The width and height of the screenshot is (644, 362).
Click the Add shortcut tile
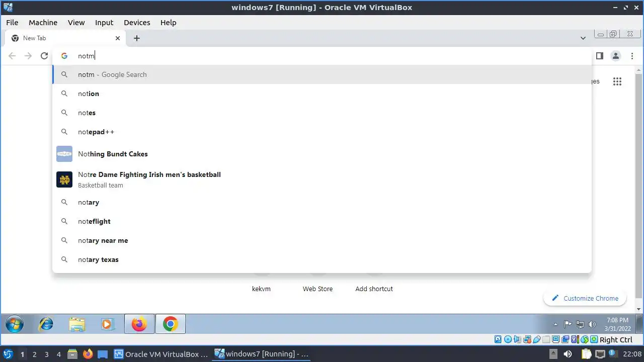click(x=374, y=289)
